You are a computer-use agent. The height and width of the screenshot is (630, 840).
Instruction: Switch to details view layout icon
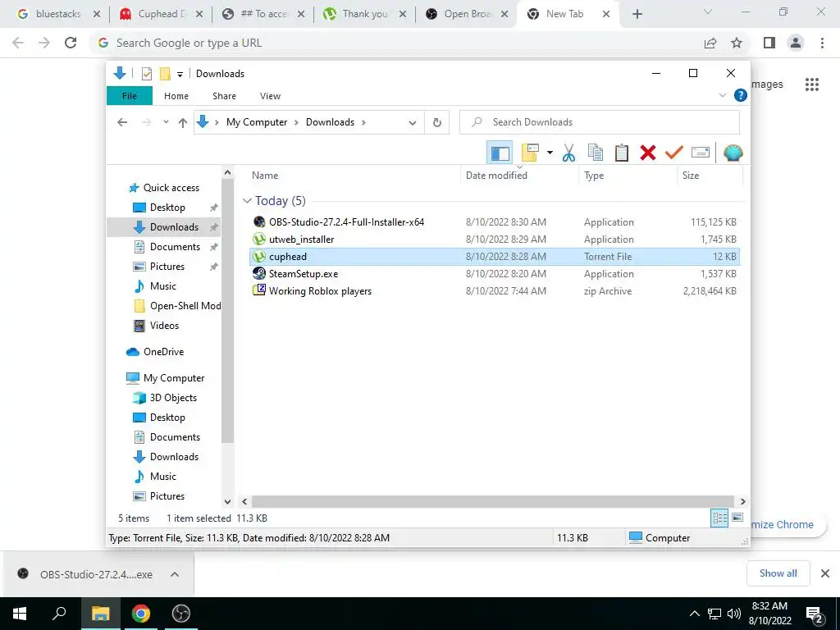click(x=719, y=518)
